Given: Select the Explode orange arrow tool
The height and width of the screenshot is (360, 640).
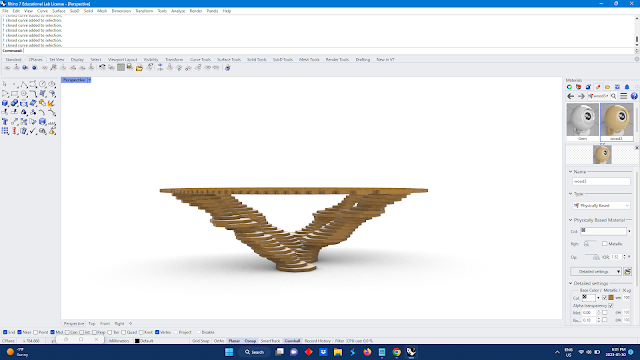Looking at the screenshot, I should (52, 103).
